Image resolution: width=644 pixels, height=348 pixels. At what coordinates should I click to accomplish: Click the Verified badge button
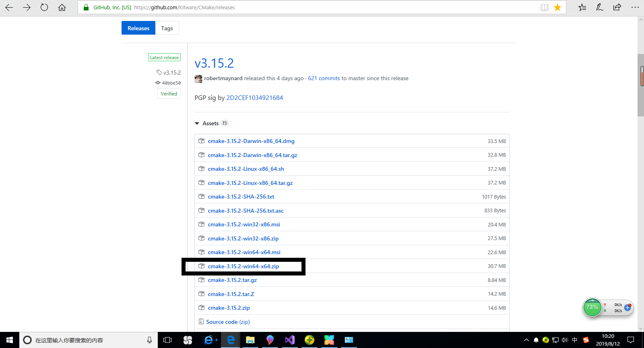pos(169,93)
